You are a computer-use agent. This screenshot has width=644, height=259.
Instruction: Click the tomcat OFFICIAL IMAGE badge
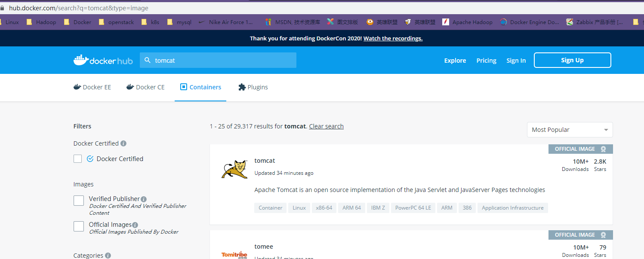click(581, 149)
